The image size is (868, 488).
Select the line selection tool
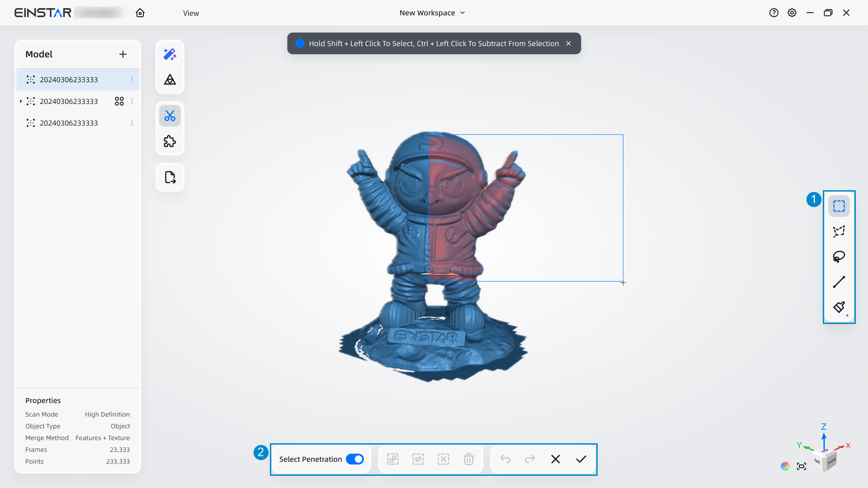click(839, 282)
